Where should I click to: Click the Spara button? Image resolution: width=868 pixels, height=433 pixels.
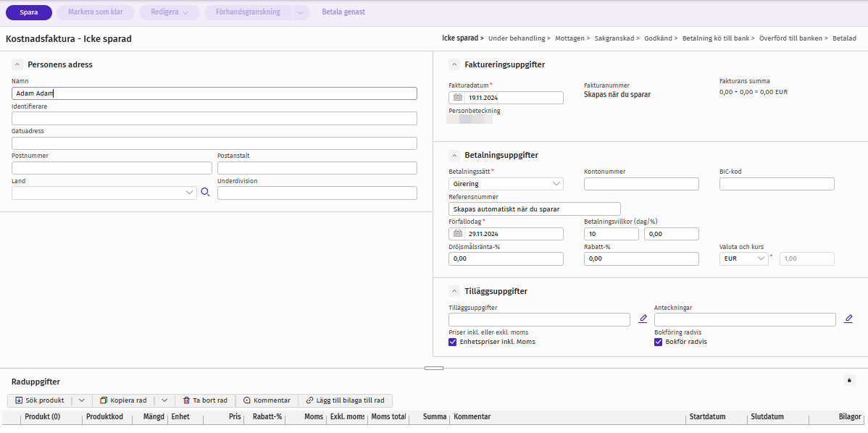click(29, 12)
